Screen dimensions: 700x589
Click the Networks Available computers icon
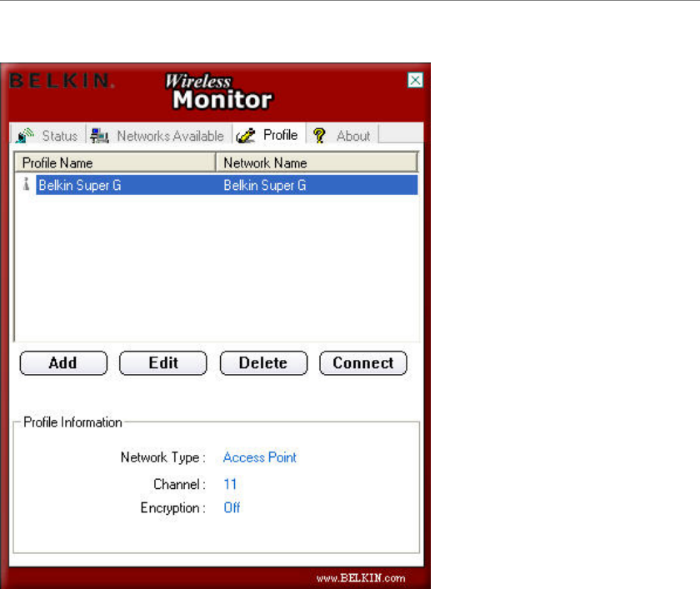pos(99,136)
